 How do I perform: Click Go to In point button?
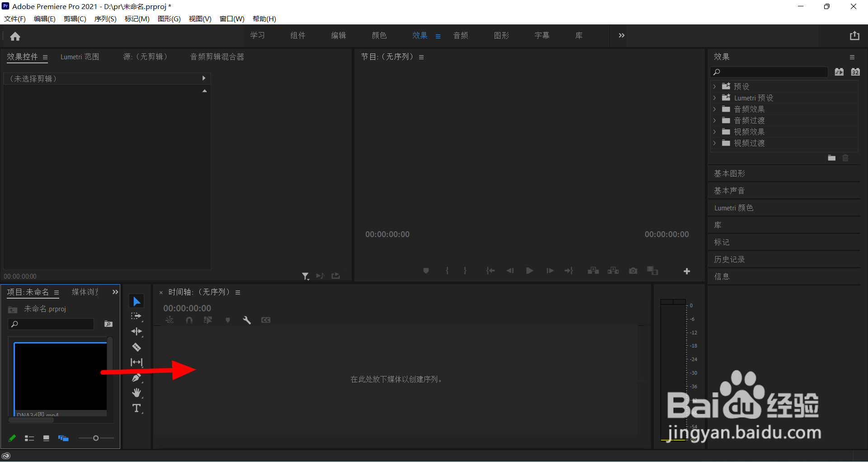point(491,271)
